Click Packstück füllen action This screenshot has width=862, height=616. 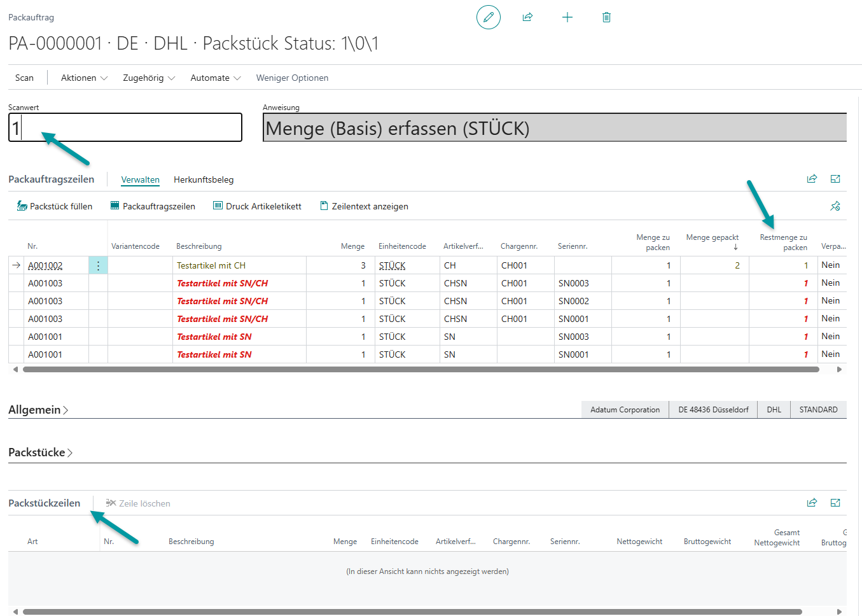click(55, 206)
